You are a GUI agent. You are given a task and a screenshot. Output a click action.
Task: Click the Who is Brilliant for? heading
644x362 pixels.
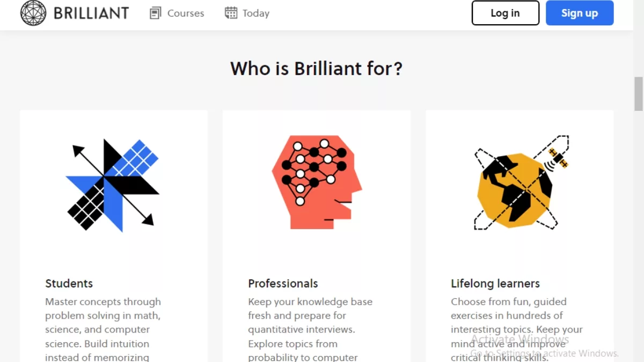[317, 69]
